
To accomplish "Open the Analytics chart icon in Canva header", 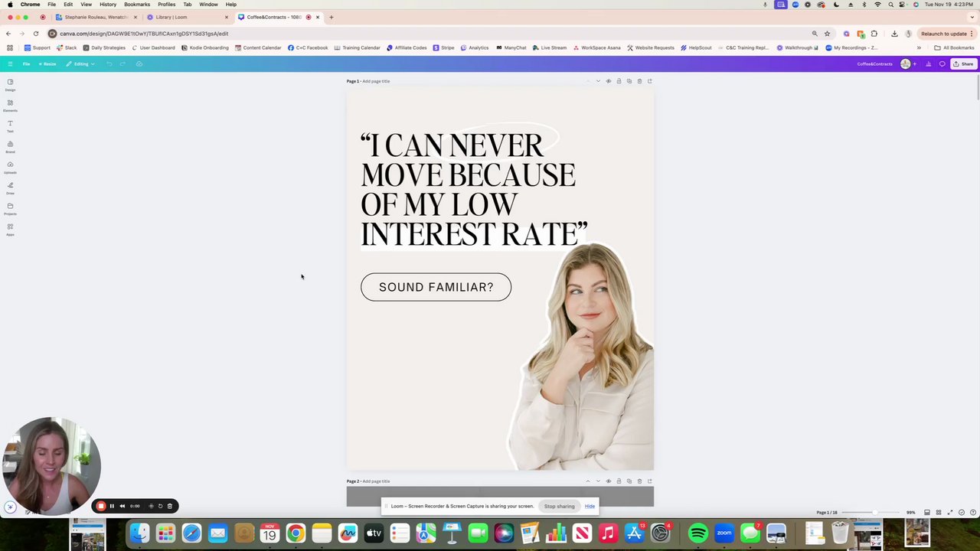I will coord(928,64).
